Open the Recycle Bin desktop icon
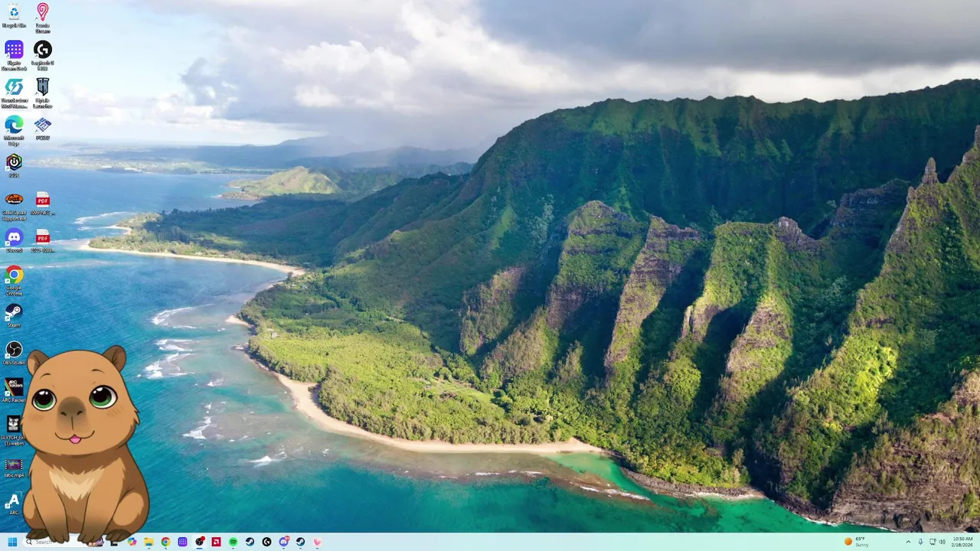 14,16
